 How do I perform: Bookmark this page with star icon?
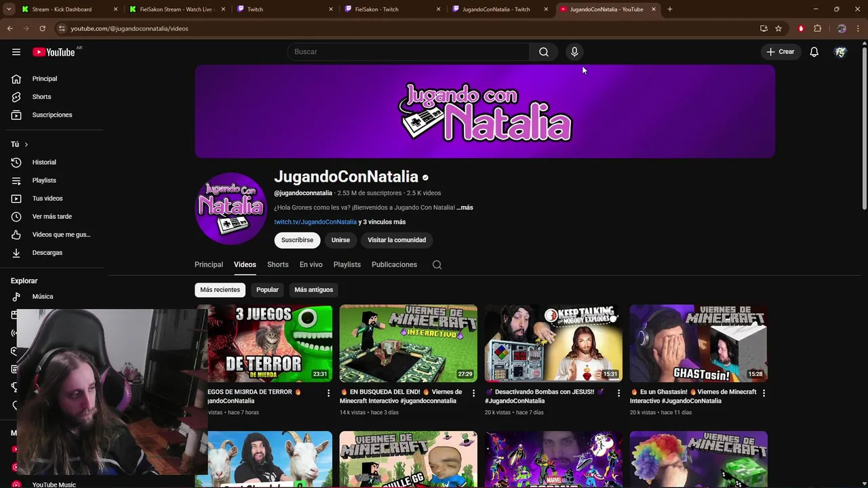pyautogui.click(x=778, y=28)
